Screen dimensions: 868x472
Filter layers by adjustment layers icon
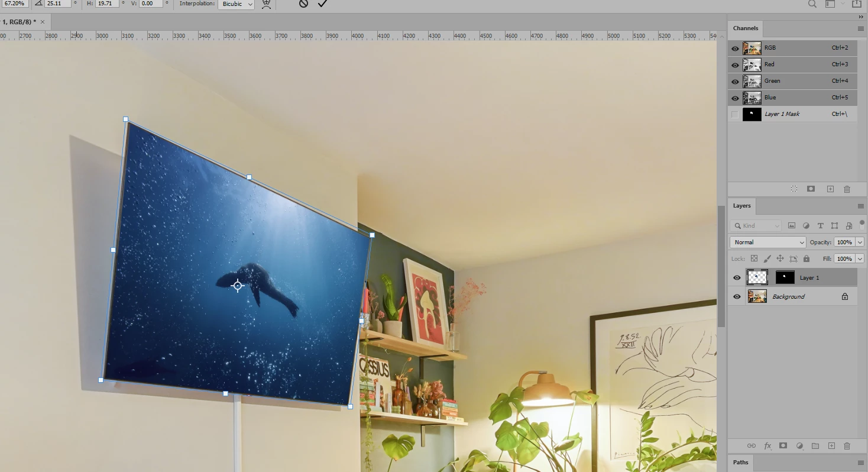806,226
